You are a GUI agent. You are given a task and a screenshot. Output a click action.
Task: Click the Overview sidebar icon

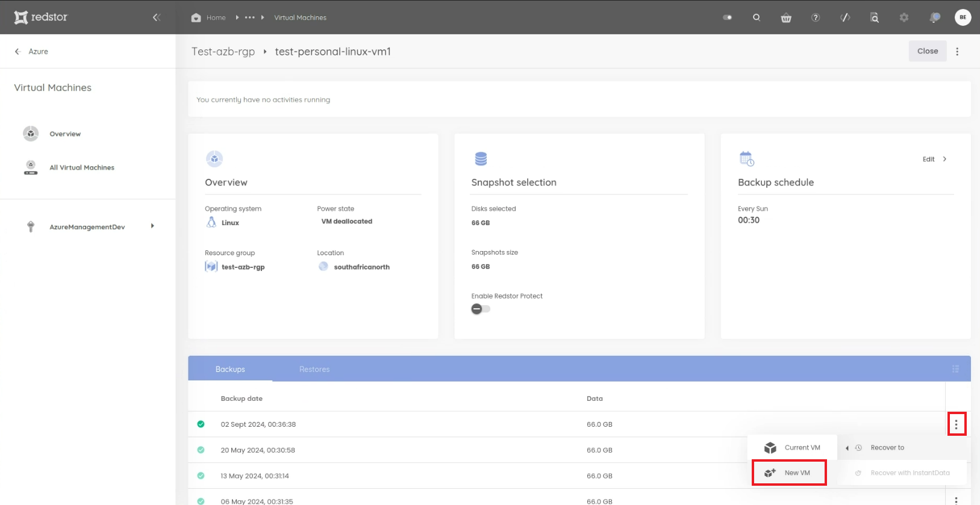(x=31, y=134)
